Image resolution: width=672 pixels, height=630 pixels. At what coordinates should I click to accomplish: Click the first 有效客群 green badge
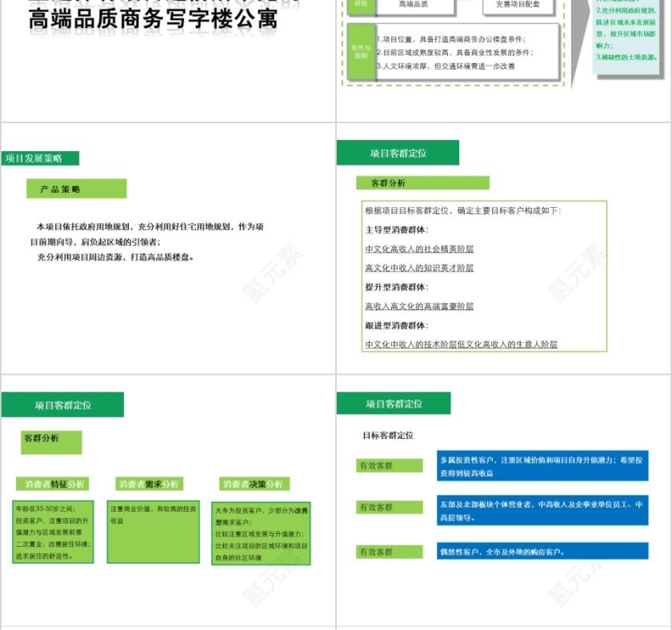pos(389,464)
